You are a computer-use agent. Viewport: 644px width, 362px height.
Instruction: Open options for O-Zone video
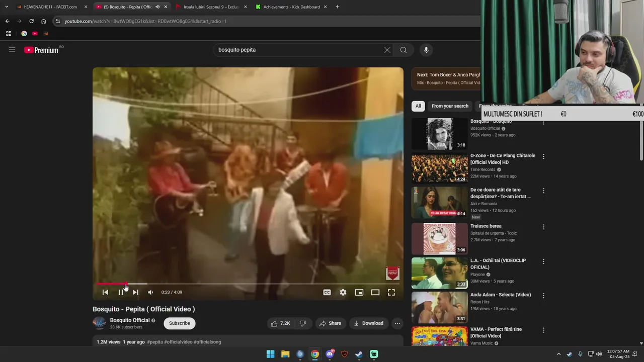click(543, 156)
